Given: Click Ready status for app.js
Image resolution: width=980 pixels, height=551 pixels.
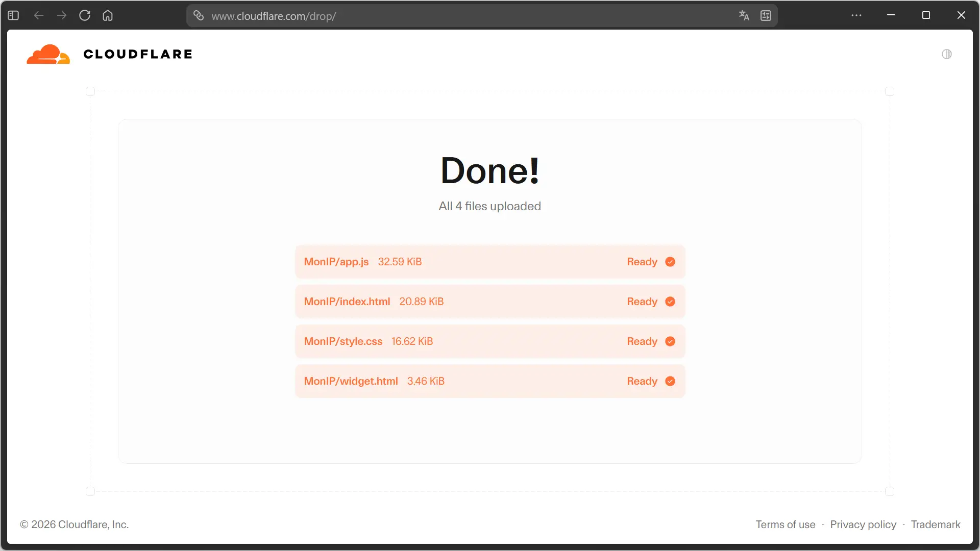Looking at the screenshot, I should pyautogui.click(x=642, y=262).
